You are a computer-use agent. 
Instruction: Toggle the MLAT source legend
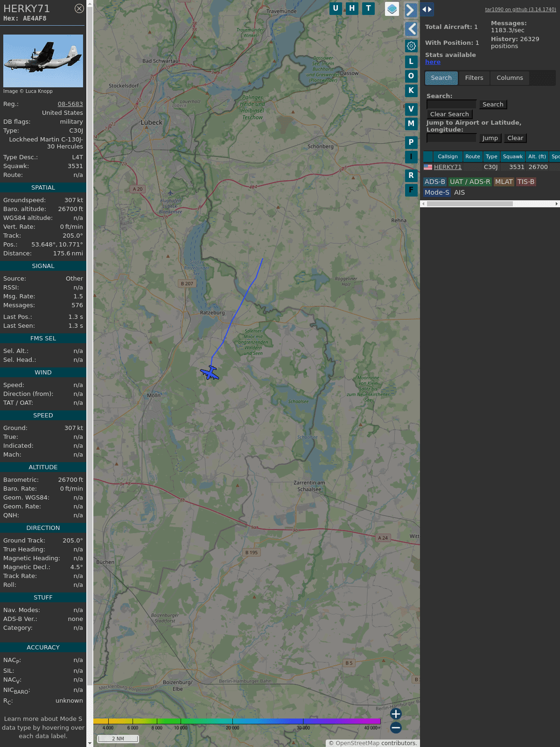click(x=504, y=182)
